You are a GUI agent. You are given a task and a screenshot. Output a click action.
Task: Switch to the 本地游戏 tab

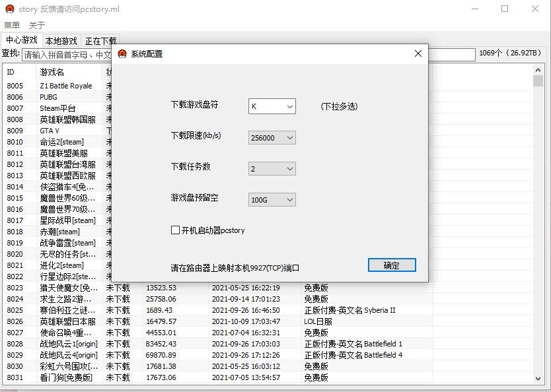[x=61, y=41]
